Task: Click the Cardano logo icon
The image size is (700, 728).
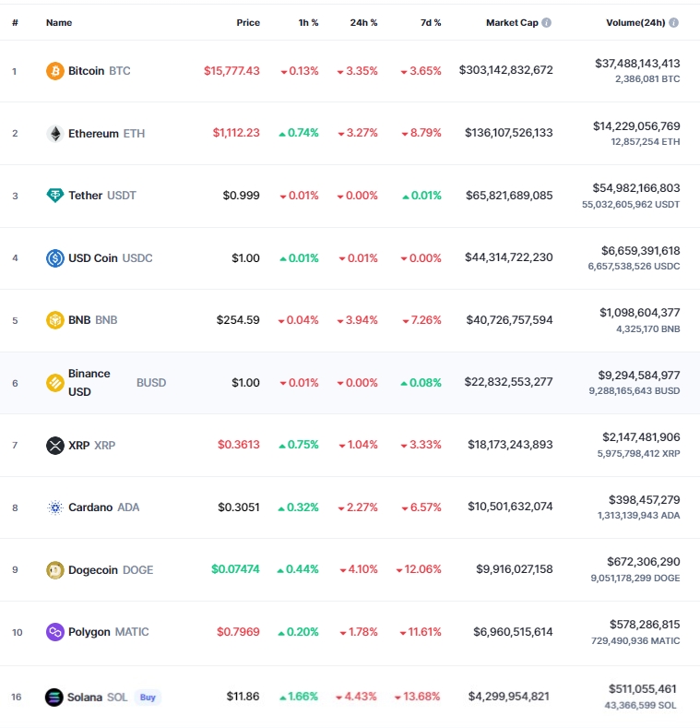Action: pos(54,507)
